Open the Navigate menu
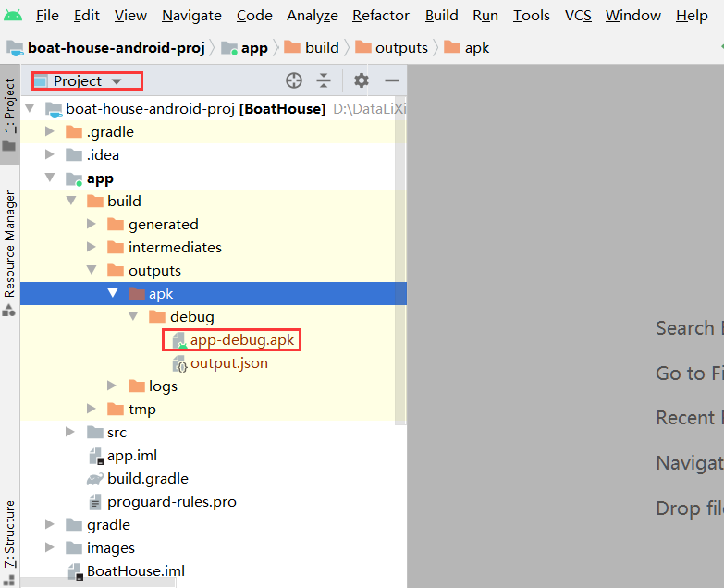 pyautogui.click(x=191, y=16)
